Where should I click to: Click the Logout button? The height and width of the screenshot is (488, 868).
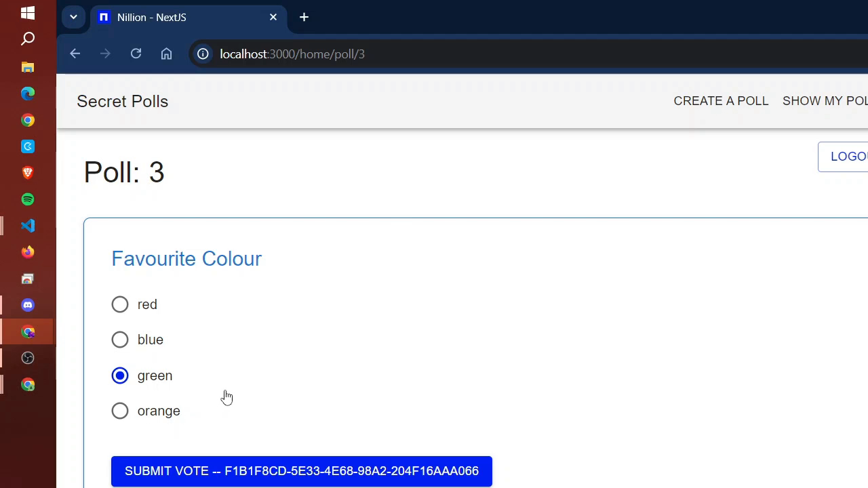[x=843, y=157]
